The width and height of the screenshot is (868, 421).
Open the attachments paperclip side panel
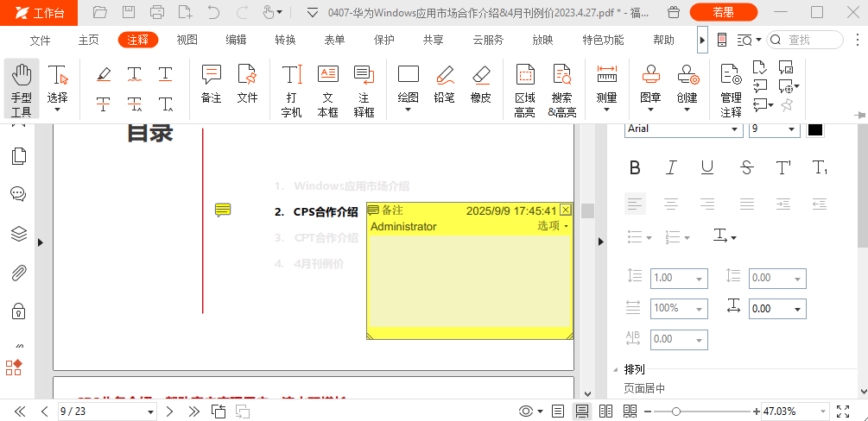coord(18,273)
